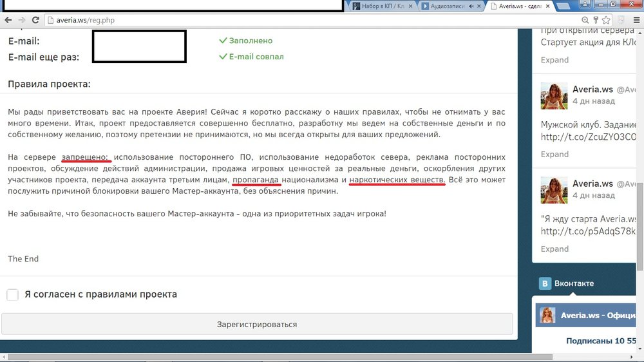Click the Averia.ws avatar in the second tweet
The image size is (644, 362).
[553, 96]
